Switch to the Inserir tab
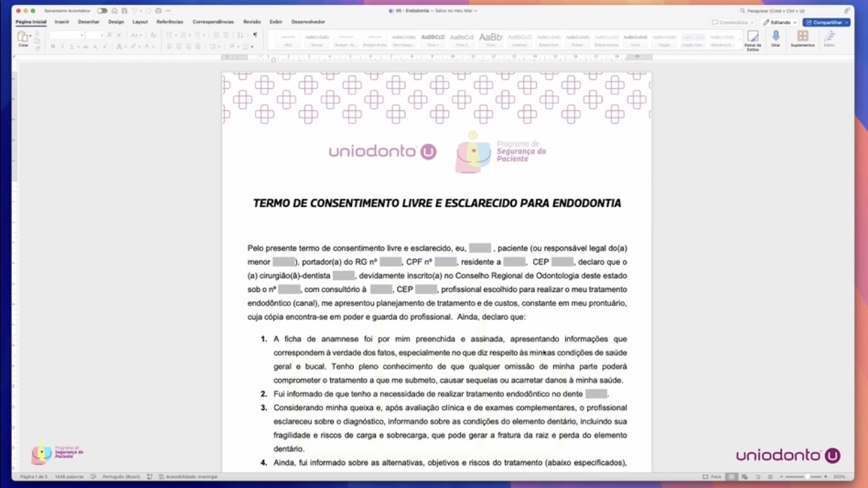This screenshot has width=868, height=488. point(62,22)
